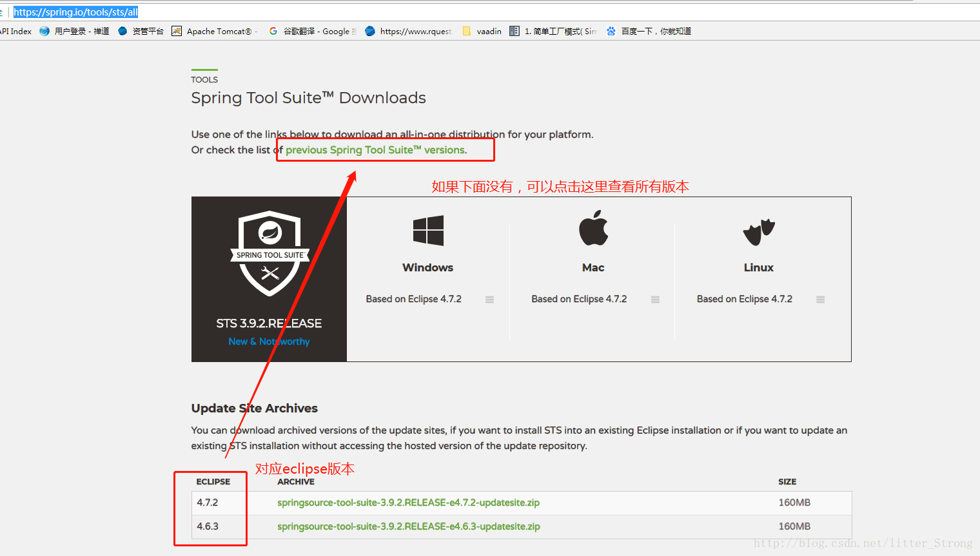Click the 4.7.2 Eclipse version cell
The width and height of the screenshot is (980, 556).
[208, 503]
